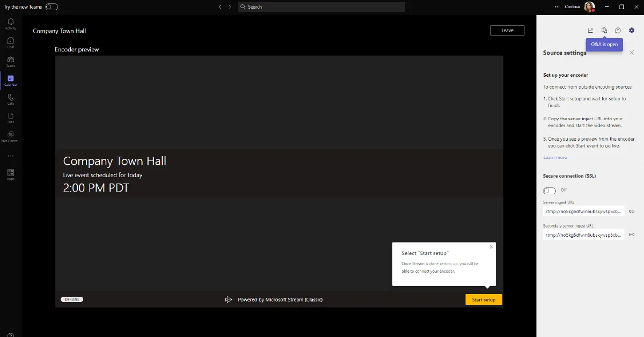Open Files in the left rail
Image resolution: width=644 pixels, height=337 pixels.
(11, 118)
